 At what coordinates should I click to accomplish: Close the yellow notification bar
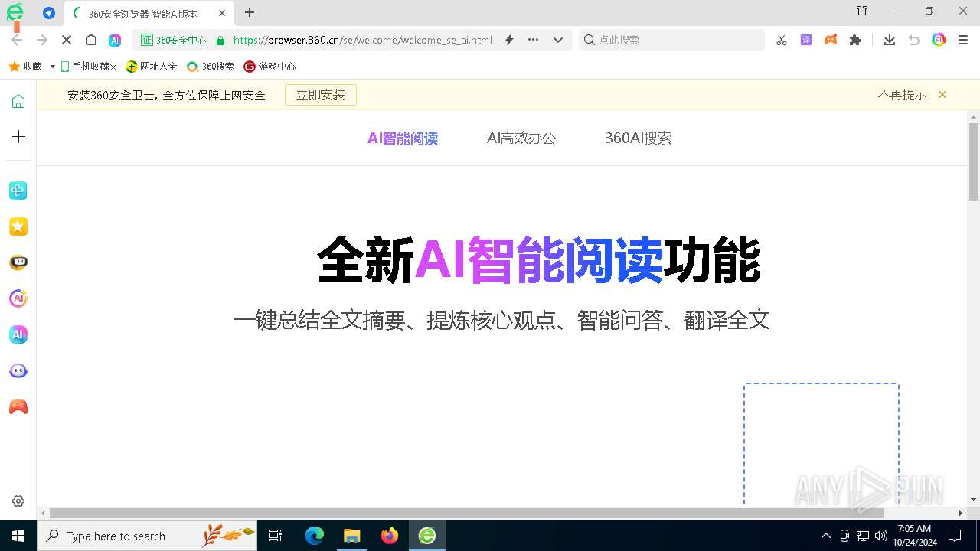click(x=942, y=95)
